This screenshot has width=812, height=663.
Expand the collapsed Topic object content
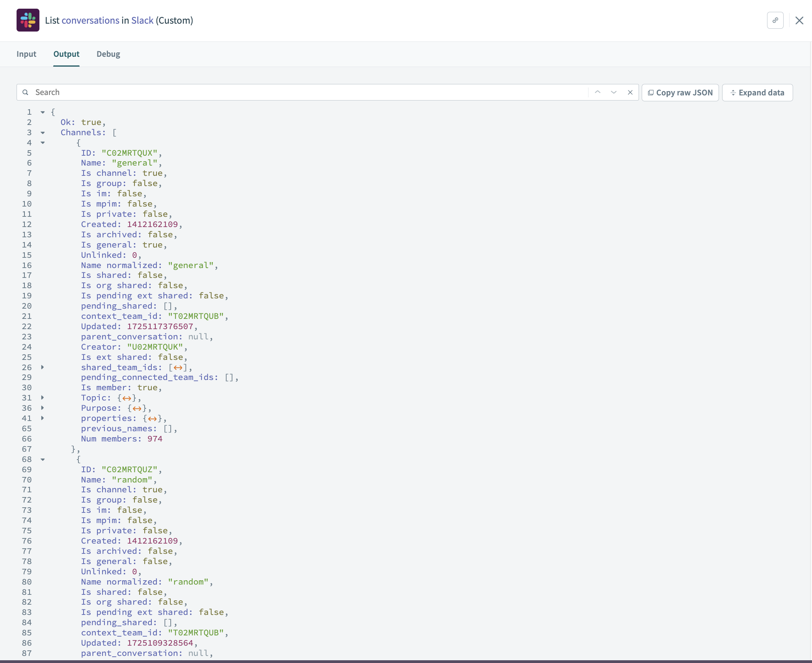pos(126,398)
